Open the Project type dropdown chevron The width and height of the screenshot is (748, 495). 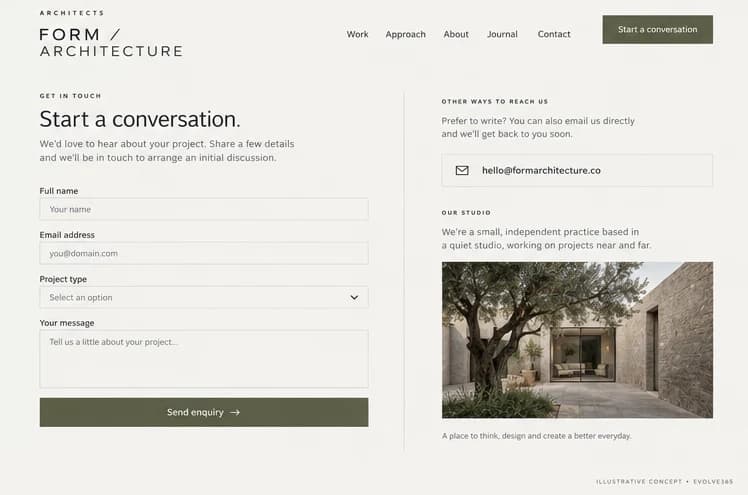pos(354,297)
